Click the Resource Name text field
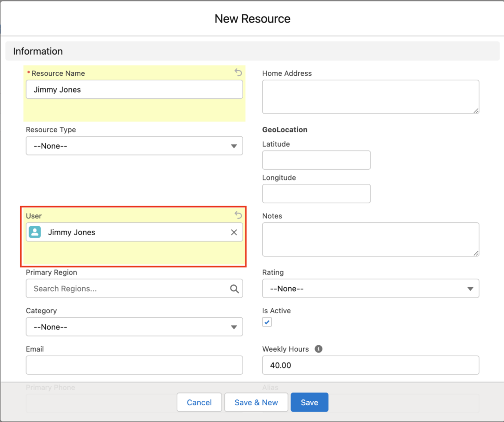Screen dimensions: 504x422 point(134,90)
